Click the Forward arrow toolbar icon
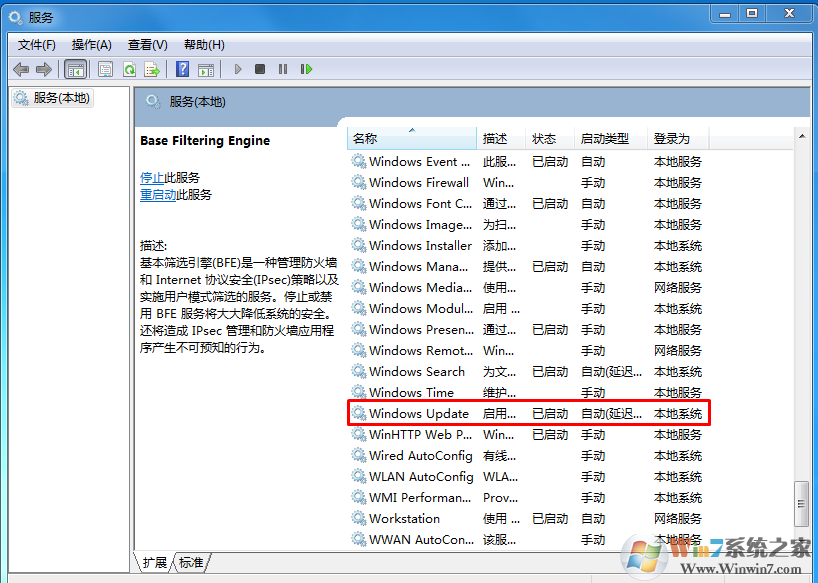Image resolution: width=818 pixels, height=583 pixels. point(43,69)
